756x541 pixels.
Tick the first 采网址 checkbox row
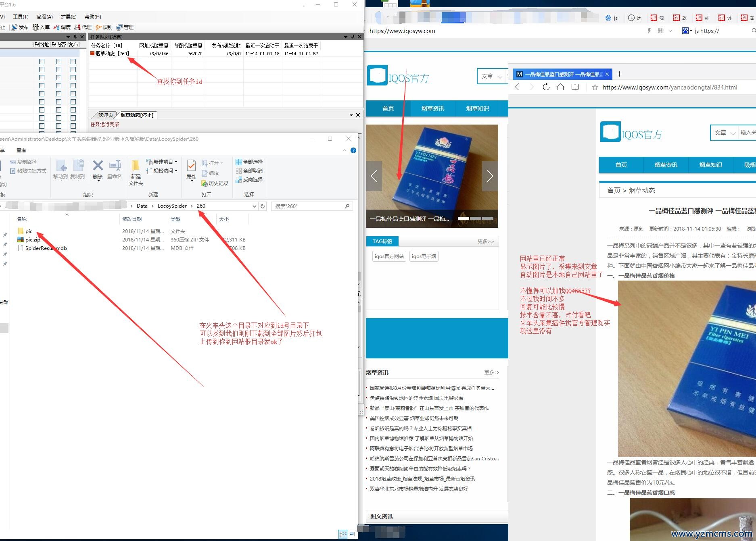coord(42,62)
